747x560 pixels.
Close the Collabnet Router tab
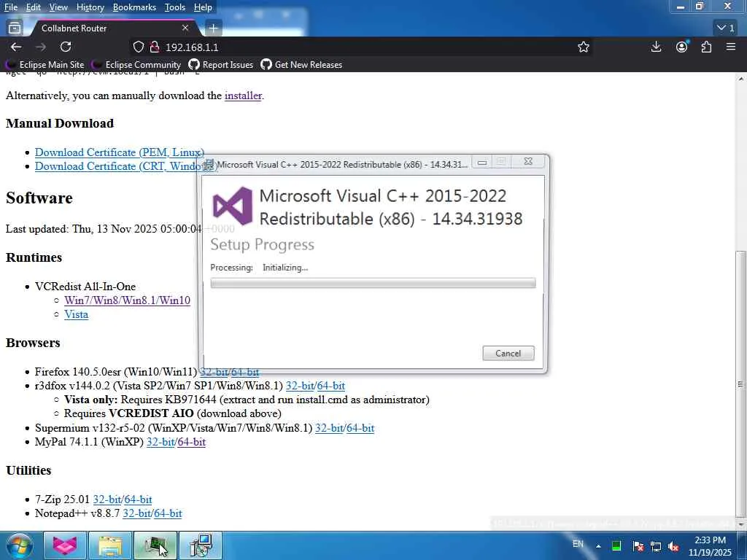tap(185, 28)
